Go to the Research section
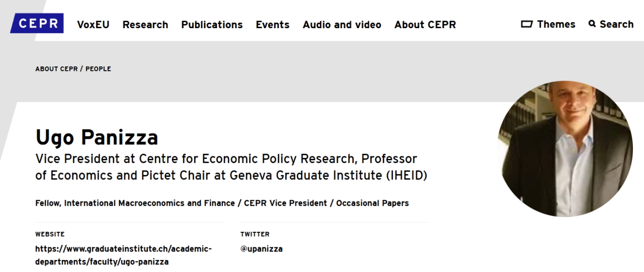Image resolution: width=644 pixels, height=272 pixels. tap(145, 25)
